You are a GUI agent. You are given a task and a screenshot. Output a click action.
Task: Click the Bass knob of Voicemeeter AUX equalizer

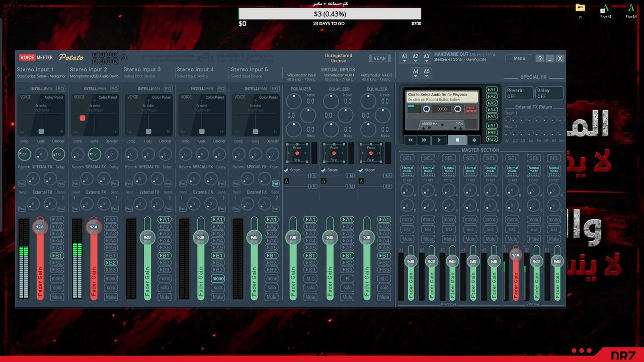coord(331,129)
